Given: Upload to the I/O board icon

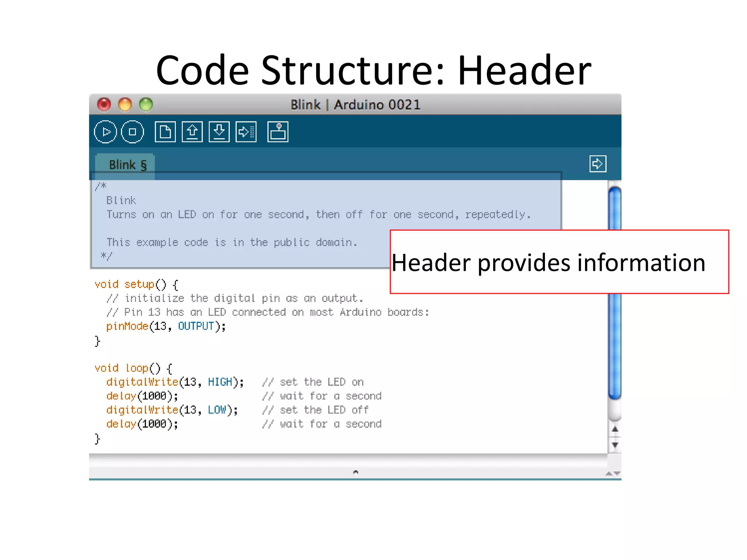Looking at the screenshot, I should pos(246,132).
